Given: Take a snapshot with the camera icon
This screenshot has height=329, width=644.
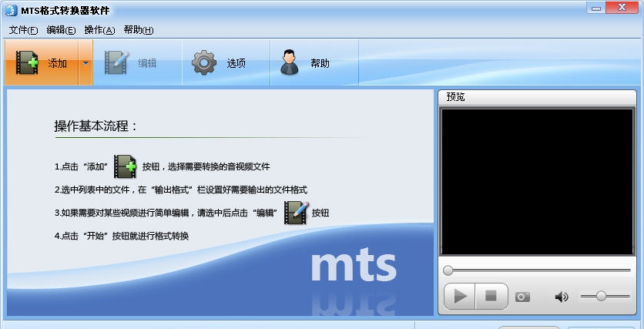Looking at the screenshot, I should pos(522,297).
